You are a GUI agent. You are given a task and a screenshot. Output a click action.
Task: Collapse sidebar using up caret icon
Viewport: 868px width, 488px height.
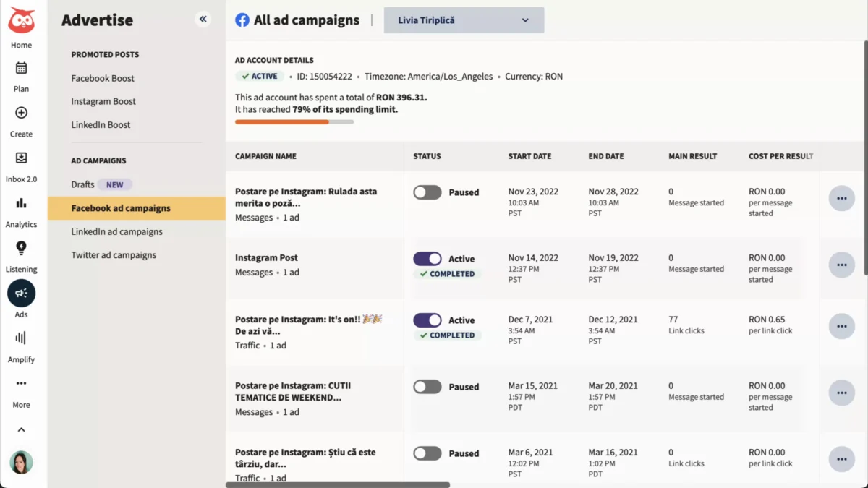[22, 429]
